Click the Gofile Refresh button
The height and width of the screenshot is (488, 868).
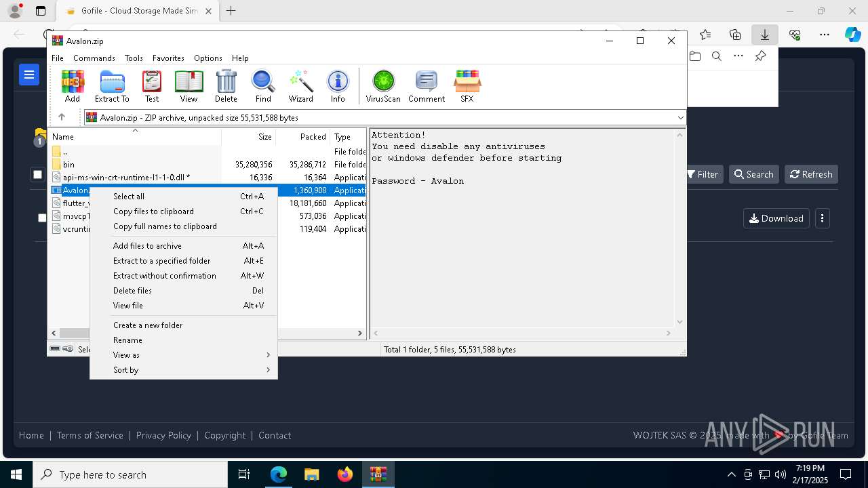pos(811,174)
